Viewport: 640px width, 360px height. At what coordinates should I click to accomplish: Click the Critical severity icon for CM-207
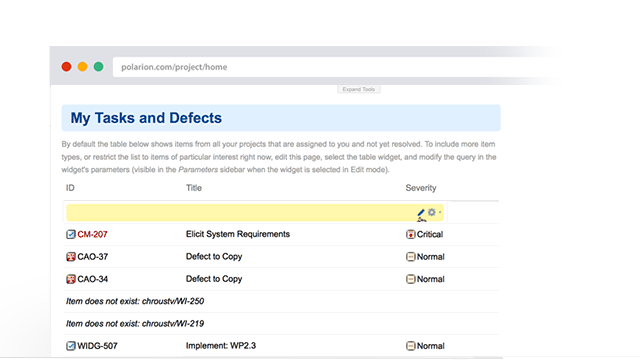tap(411, 234)
